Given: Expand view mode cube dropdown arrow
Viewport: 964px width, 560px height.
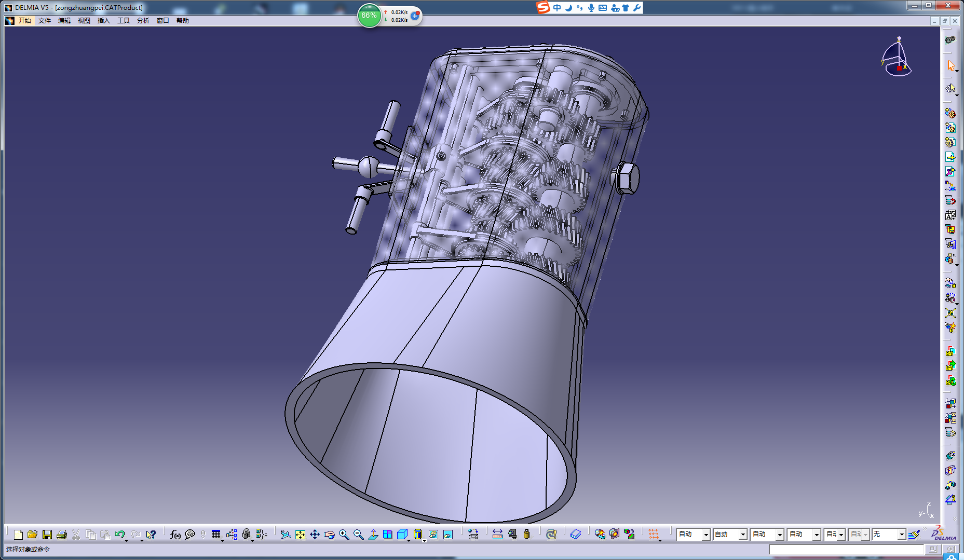Looking at the screenshot, I should coord(409,540).
